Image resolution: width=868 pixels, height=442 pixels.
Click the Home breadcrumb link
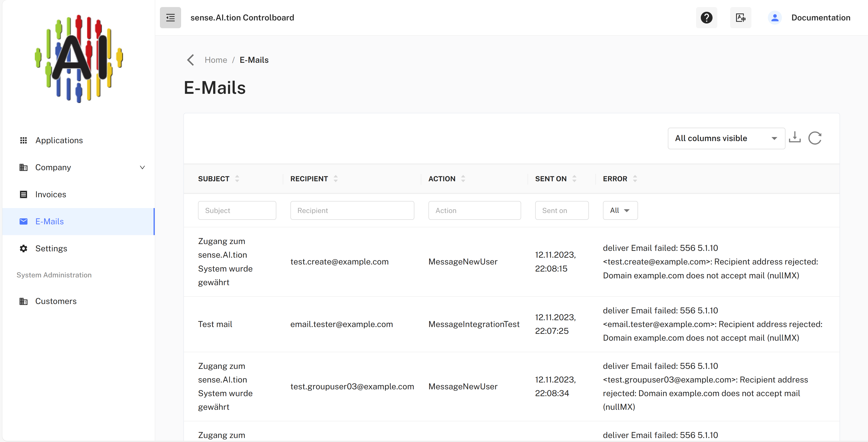(216, 60)
